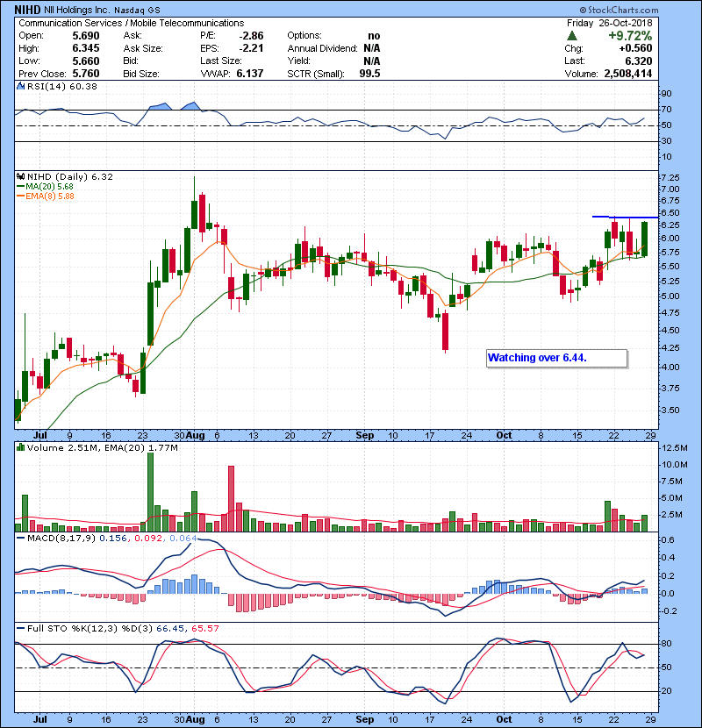This screenshot has height=728, width=702.
Task: Click the date Friday 26-Oct-2018
Action: (x=609, y=23)
